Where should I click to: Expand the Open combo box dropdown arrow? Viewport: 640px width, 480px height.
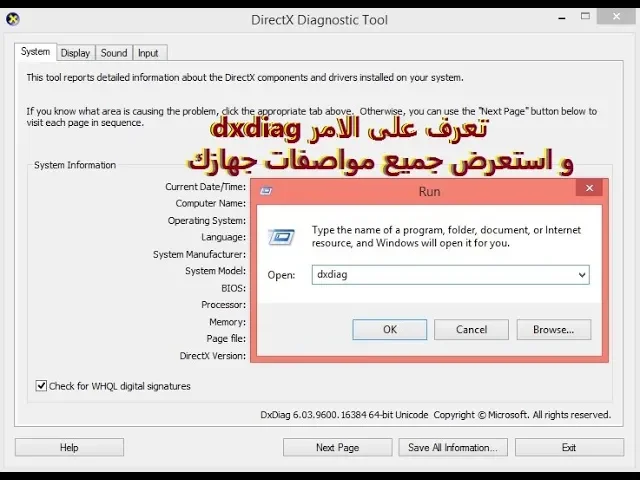pos(582,275)
